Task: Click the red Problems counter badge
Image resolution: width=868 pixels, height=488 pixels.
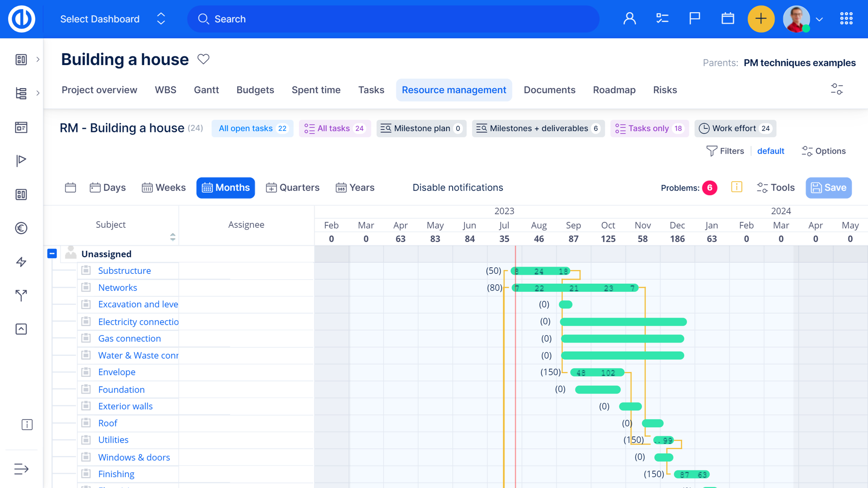Action: point(710,188)
